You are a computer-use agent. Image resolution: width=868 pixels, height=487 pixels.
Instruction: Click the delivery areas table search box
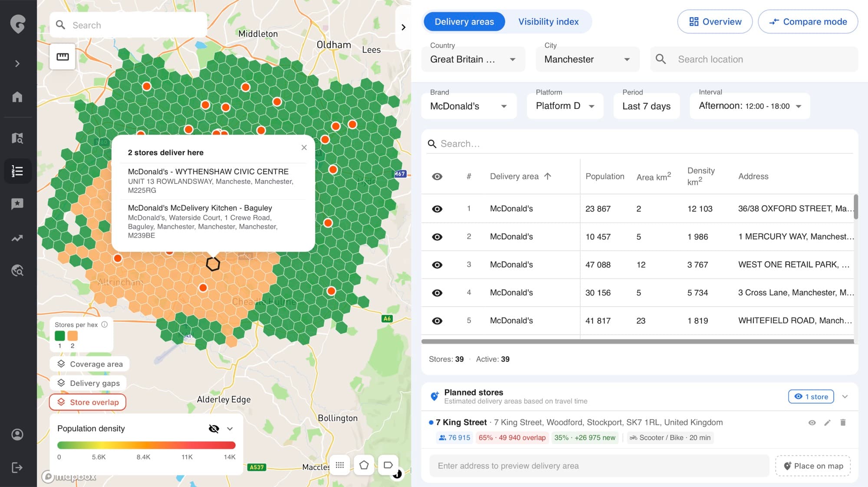coord(640,144)
